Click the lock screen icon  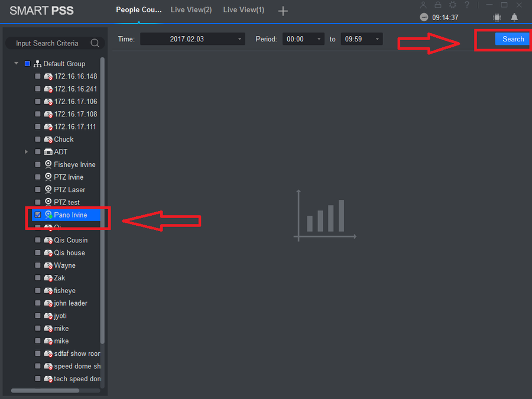(x=438, y=5)
